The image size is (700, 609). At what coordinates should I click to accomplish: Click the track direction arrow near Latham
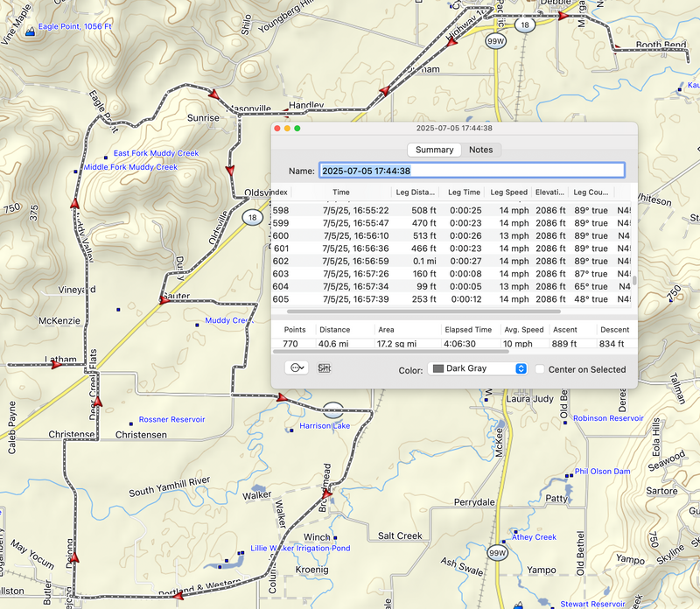57,364
